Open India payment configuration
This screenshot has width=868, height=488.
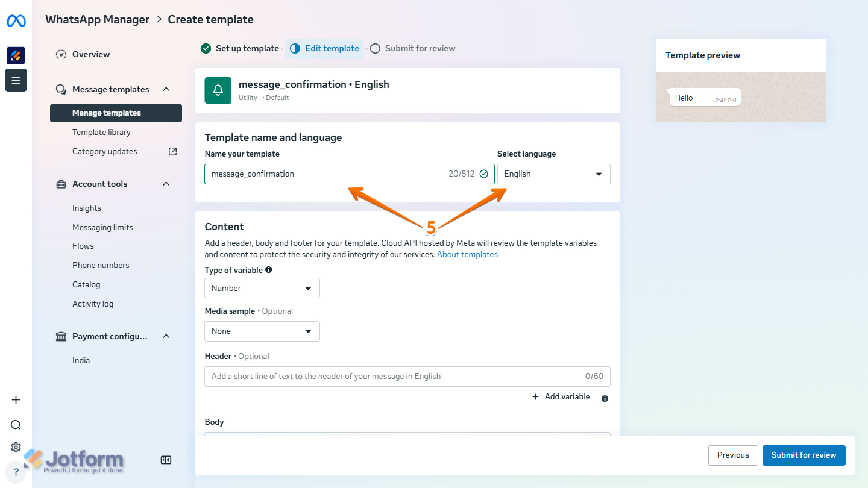point(81,360)
